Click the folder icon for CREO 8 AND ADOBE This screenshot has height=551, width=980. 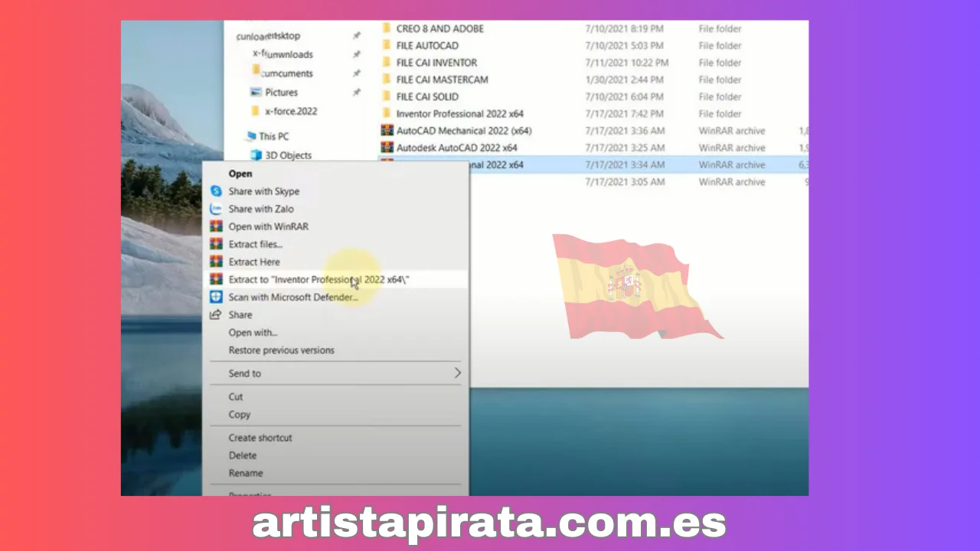click(x=387, y=29)
